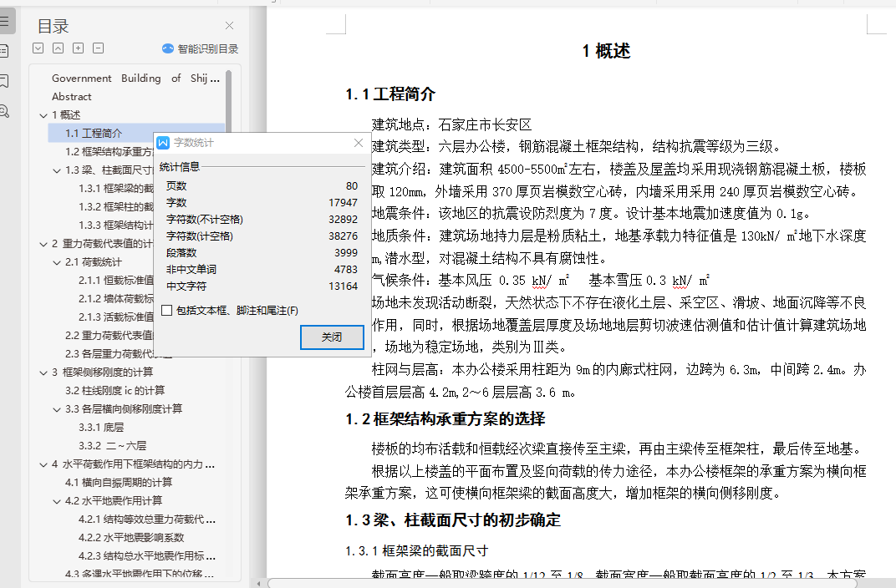896x588 pixels.
Task: Open the find-and-zoom sidebar icon
Action: [x=4, y=111]
